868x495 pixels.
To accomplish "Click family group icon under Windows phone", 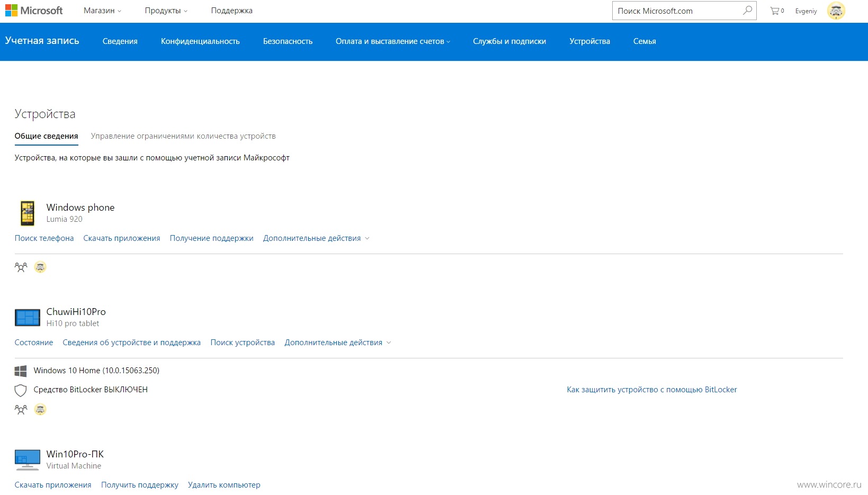I will tap(21, 267).
